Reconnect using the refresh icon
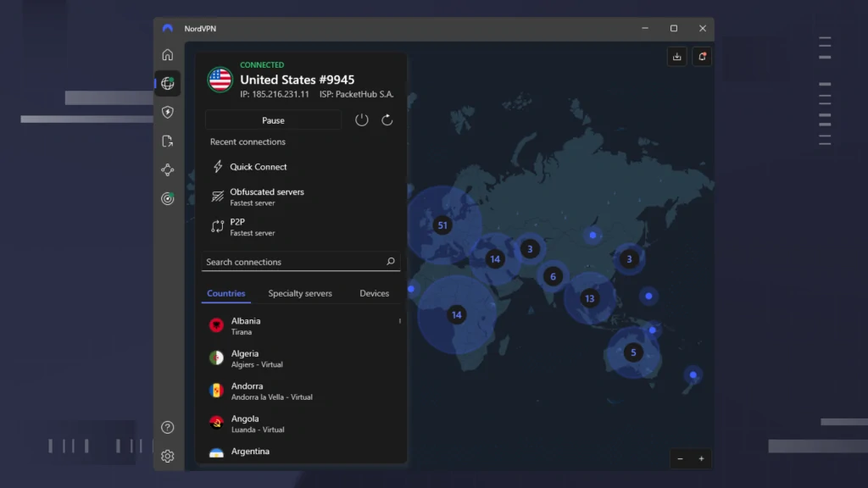 387,119
